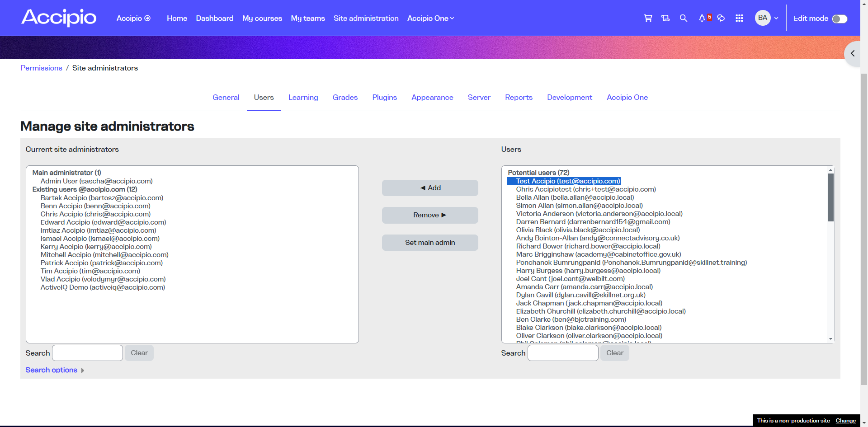Switch to the Users tab
The image size is (868, 427).
coord(264,97)
